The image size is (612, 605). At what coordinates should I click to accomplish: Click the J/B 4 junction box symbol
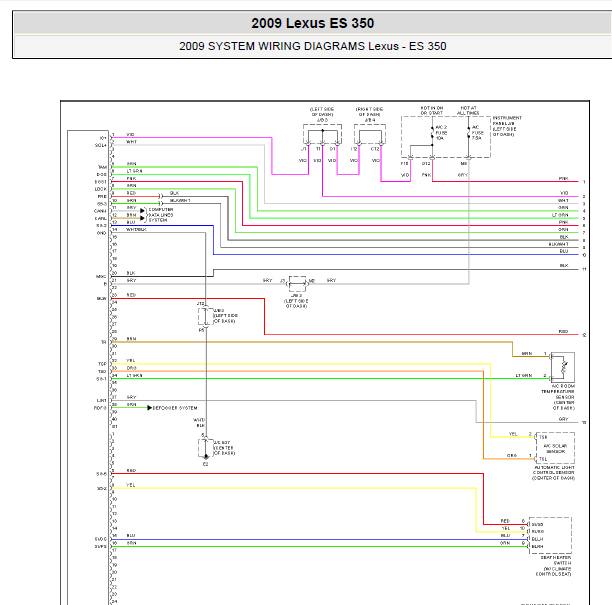tap(370, 134)
